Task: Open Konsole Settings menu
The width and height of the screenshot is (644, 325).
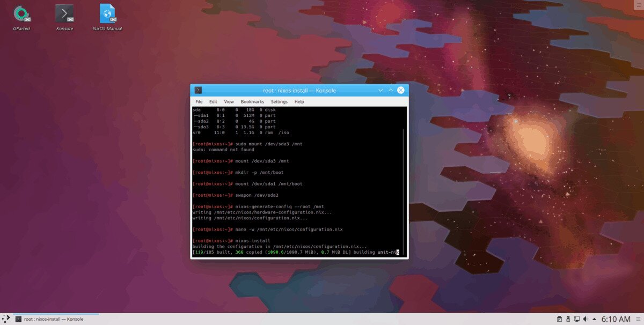Action: coord(279,101)
